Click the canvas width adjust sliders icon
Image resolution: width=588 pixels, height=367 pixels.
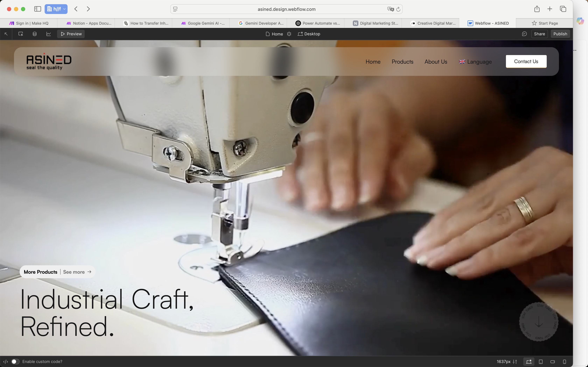(515, 362)
